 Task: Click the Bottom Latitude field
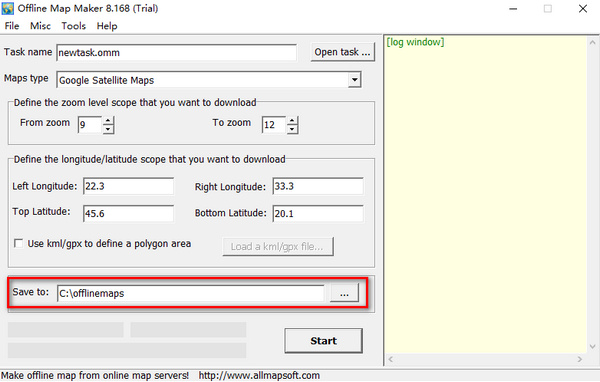(x=318, y=213)
